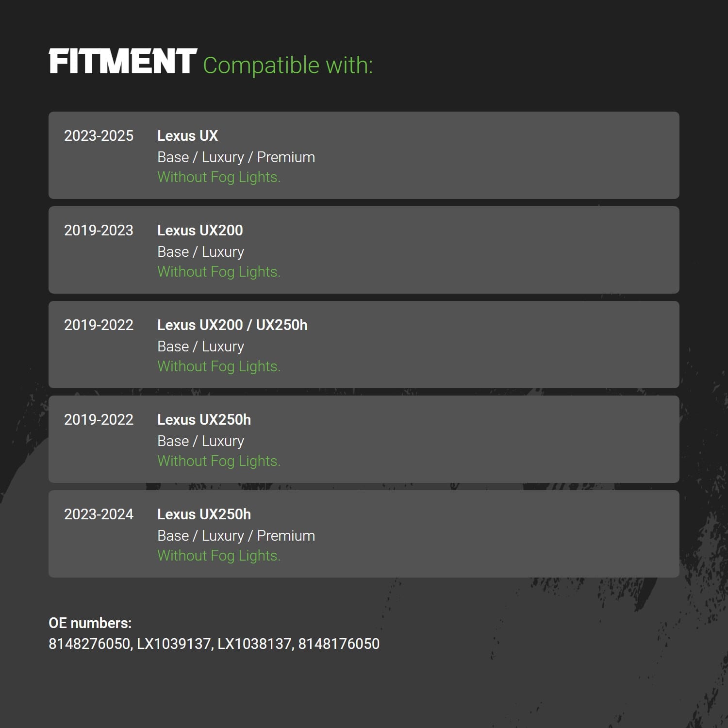Click the 2023-2024 year range
Viewport: 728px width, 728px height.
99,514
